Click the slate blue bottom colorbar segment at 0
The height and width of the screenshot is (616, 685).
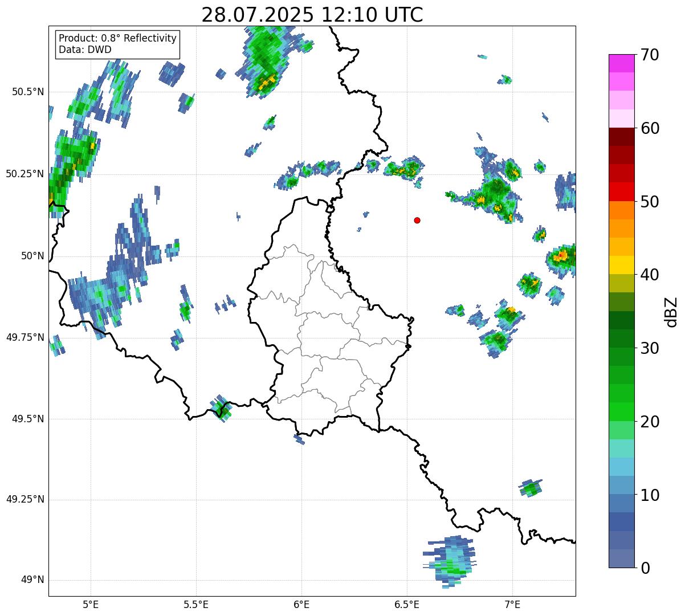(x=622, y=558)
